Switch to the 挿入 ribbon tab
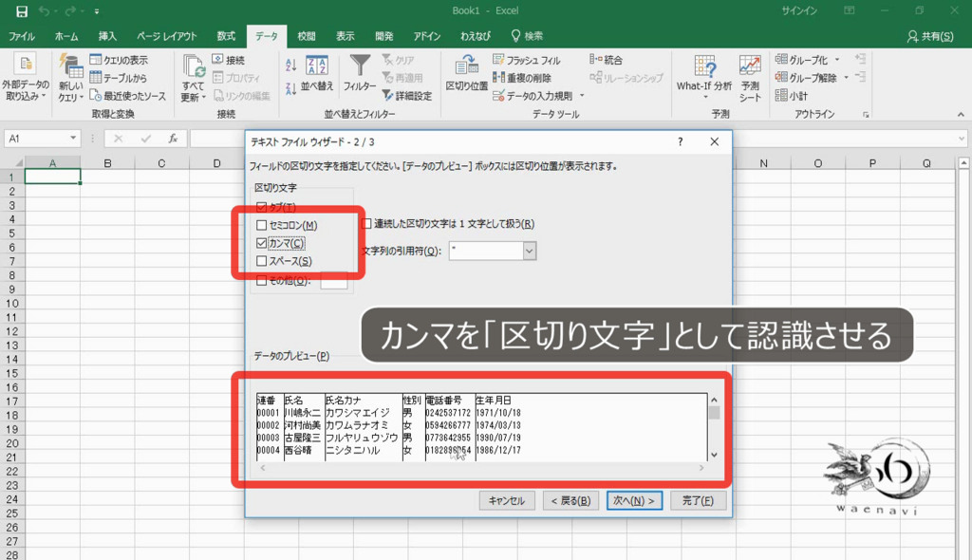972x560 pixels. coord(107,37)
